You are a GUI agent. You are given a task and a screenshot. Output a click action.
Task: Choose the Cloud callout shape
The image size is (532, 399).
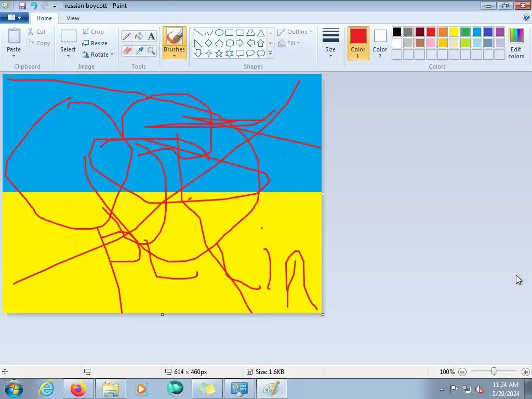[261, 54]
